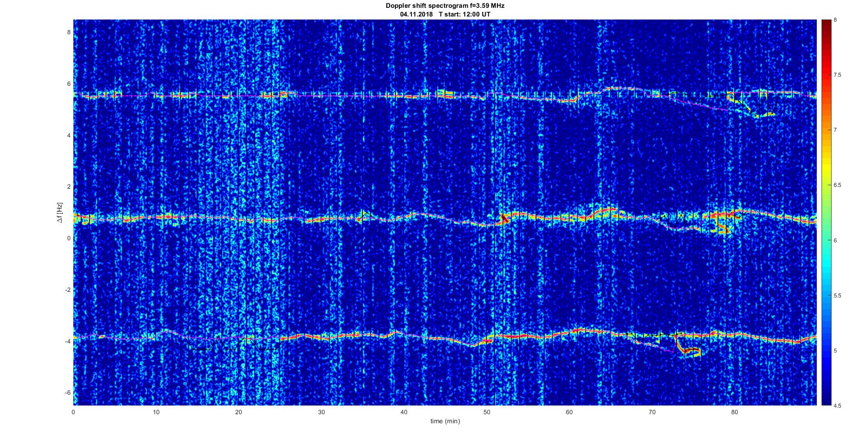Click y-axis tick label '2'

pyautogui.click(x=69, y=186)
